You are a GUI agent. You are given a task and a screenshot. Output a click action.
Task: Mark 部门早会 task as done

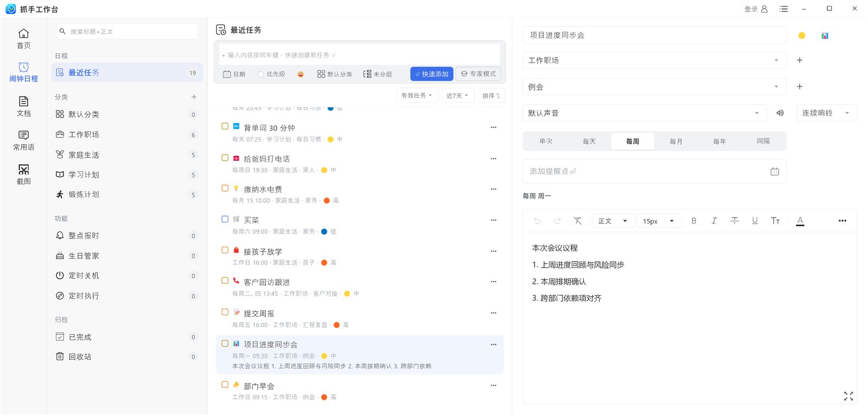(225, 385)
